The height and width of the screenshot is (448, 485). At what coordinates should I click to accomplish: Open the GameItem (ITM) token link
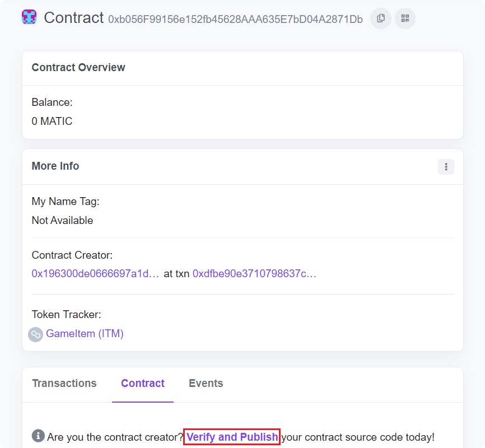85,334
